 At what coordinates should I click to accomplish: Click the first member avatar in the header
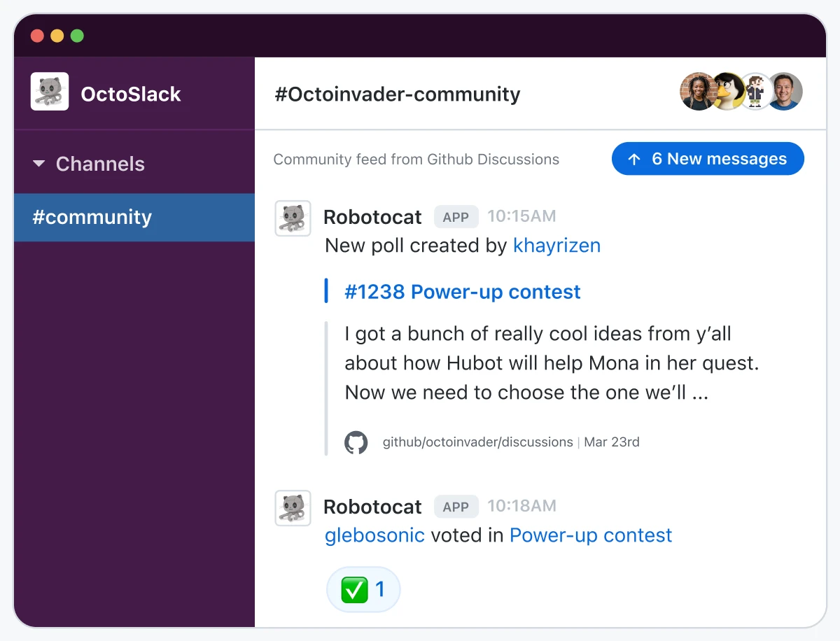pyautogui.click(x=698, y=91)
